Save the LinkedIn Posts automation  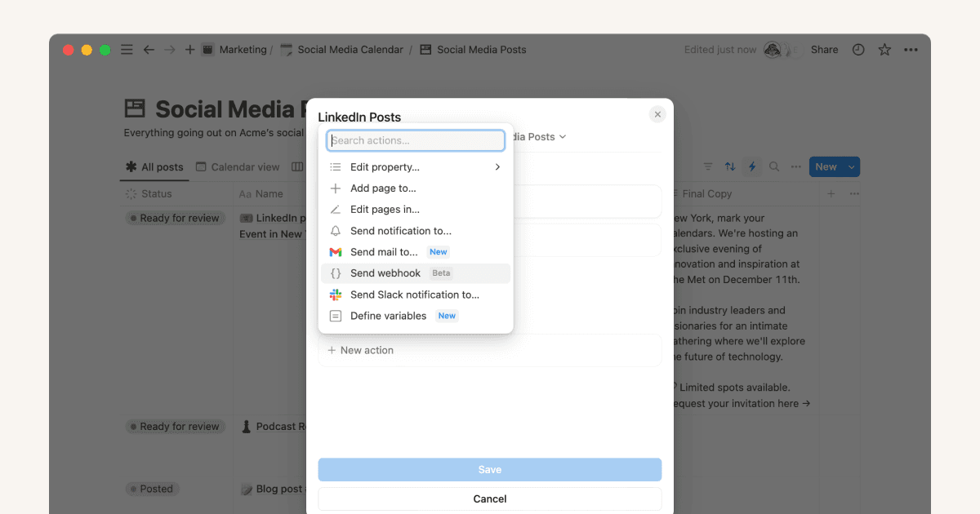point(489,469)
